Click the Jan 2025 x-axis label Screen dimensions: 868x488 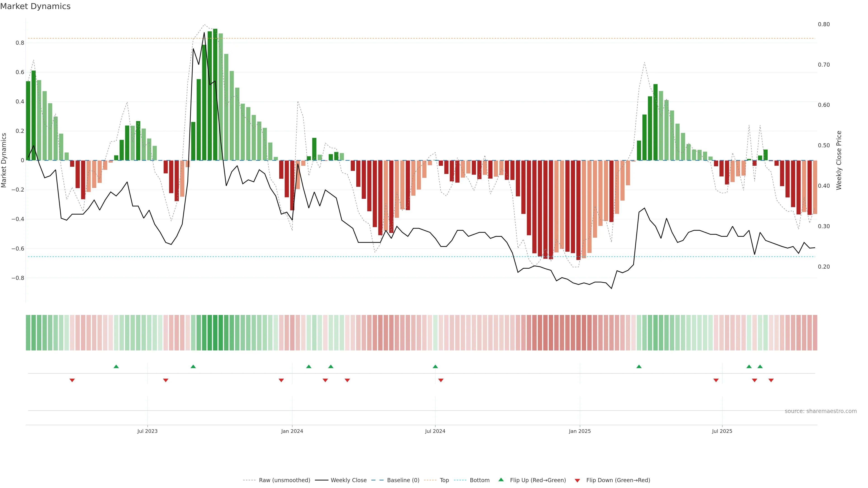click(580, 431)
